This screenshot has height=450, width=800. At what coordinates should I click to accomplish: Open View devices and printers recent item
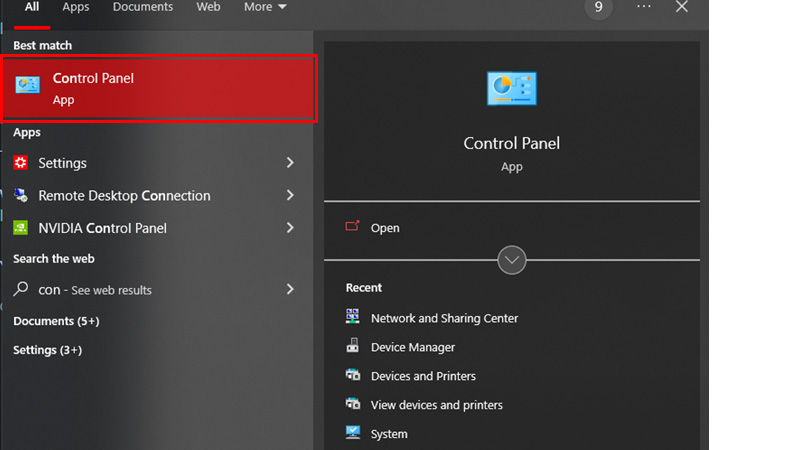436,405
